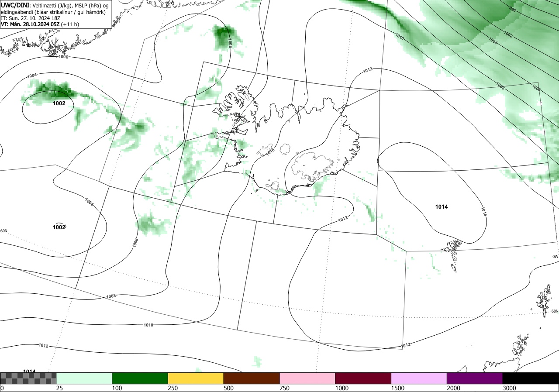Pick the pink 750–1000 legend swatch
Screen dimensions: 559x392
(307, 378)
